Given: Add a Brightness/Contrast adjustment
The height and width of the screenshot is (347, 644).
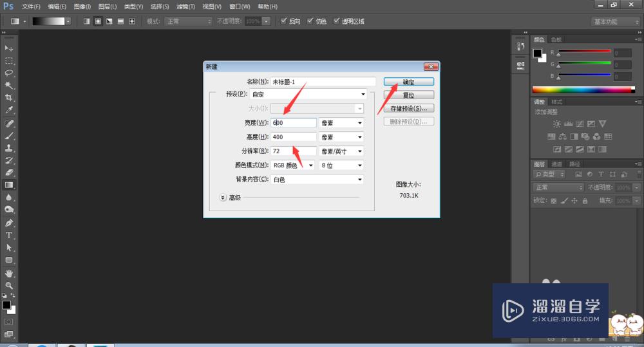Looking at the screenshot, I should tap(557, 124).
